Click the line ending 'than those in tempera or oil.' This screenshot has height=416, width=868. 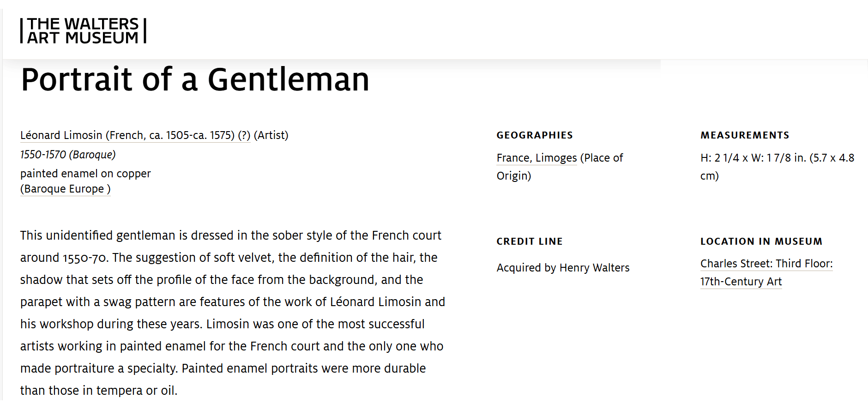click(x=99, y=391)
